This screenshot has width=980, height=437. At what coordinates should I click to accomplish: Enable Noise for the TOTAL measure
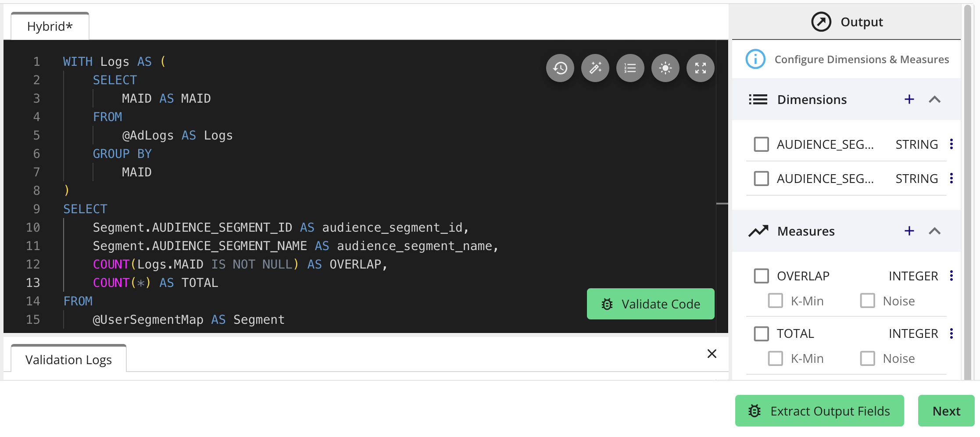[x=867, y=358]
